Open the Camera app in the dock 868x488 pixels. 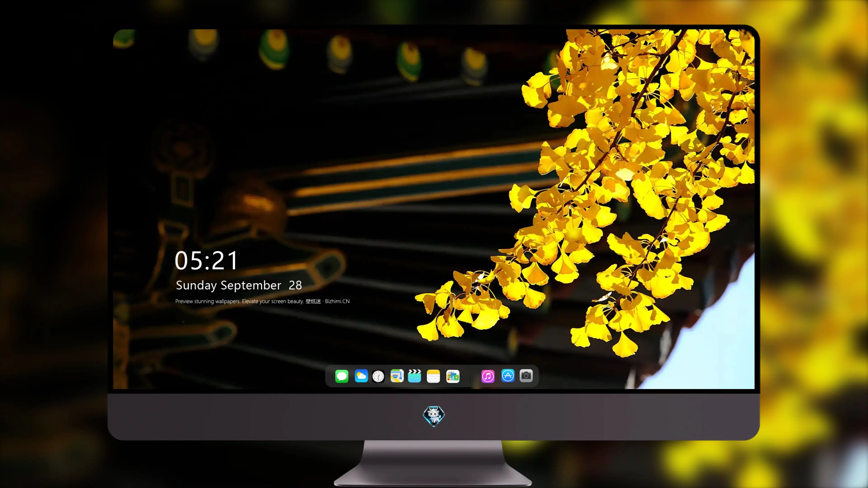point(526,375)
